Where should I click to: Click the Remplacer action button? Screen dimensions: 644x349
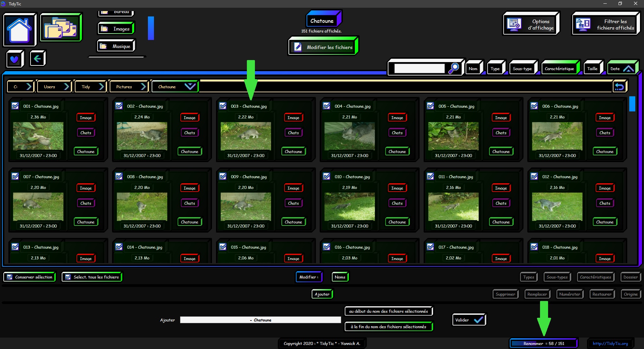537,294
